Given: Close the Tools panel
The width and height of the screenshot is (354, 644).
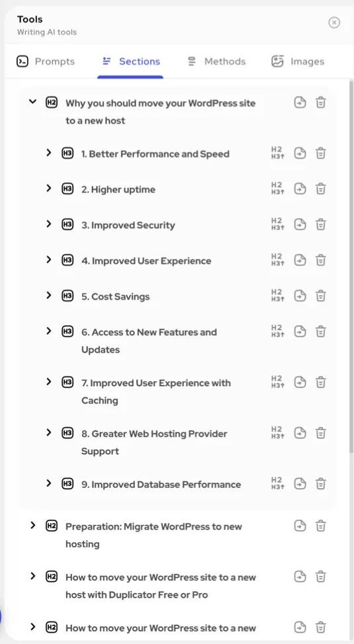Looking at the screenshot, I should click(x=334, y=22).
